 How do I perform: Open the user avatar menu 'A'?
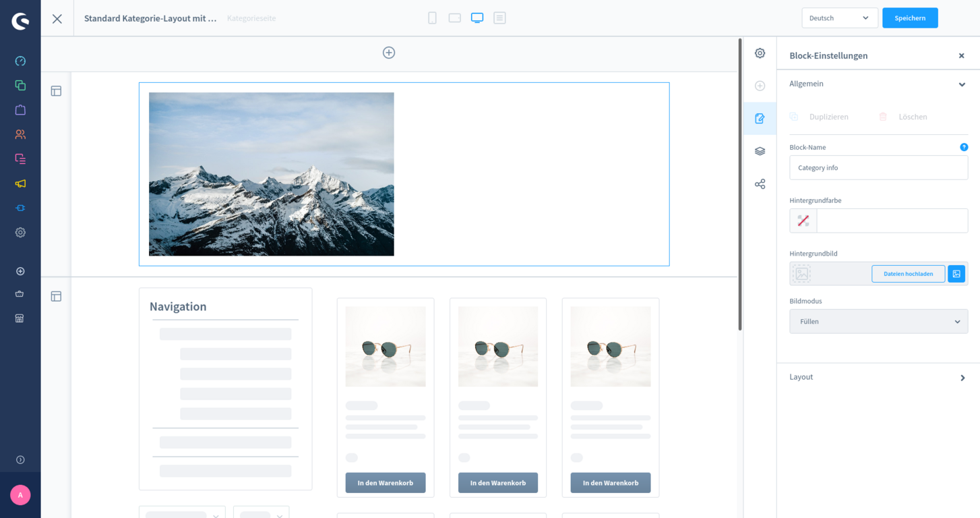coord(20,495)
